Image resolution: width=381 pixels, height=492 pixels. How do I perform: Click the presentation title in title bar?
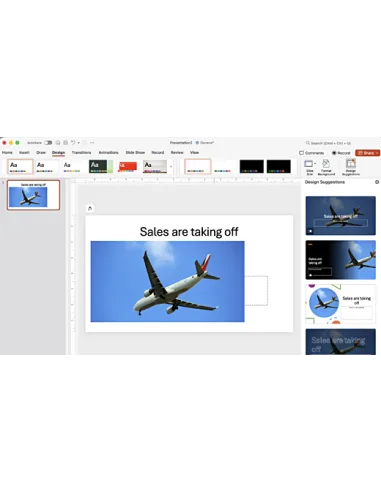pos(181,143)
